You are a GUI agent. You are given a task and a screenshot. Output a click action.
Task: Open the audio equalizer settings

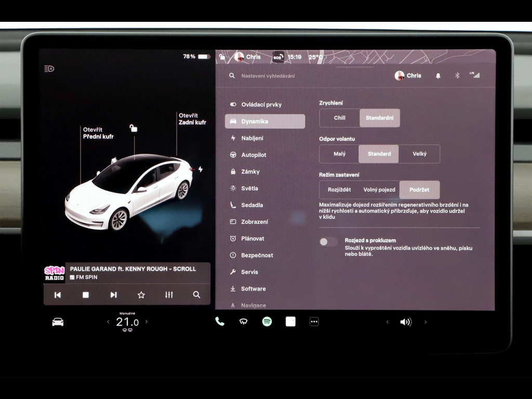[169, 295]
